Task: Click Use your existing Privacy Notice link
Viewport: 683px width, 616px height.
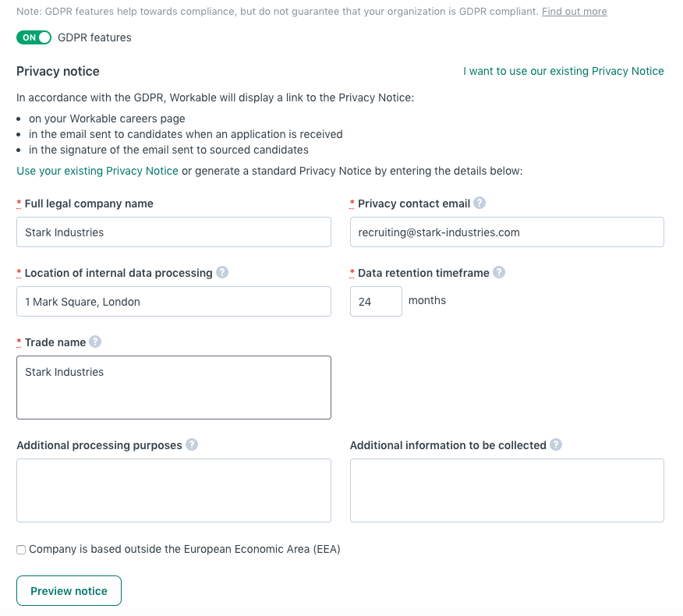Action: [x=97, y=170]
